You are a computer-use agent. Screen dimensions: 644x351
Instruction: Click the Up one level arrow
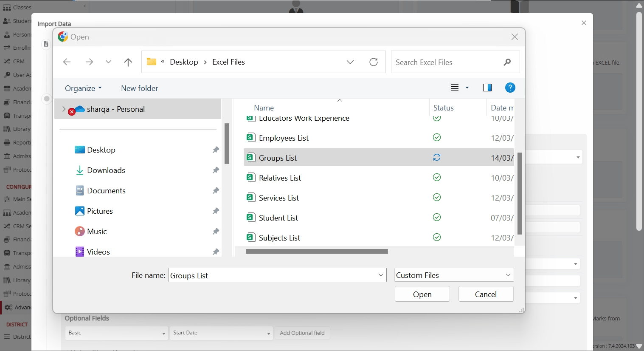point(128,62)
